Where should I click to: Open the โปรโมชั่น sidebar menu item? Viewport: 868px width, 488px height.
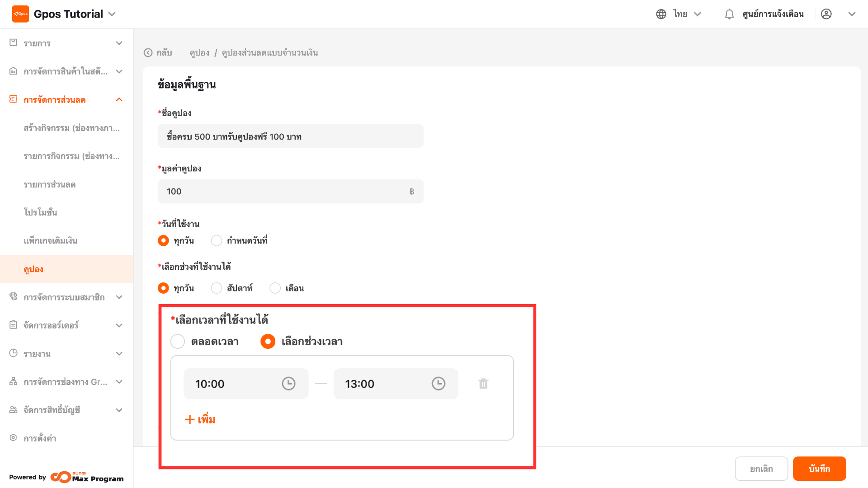pyautogui.click(x=40, y=212)
